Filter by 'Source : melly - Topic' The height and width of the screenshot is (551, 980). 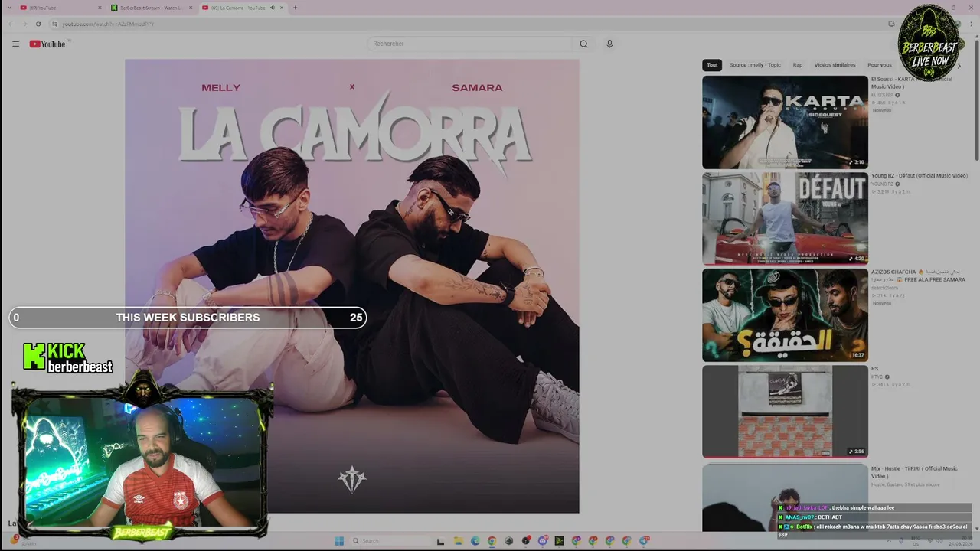point(755,65)
